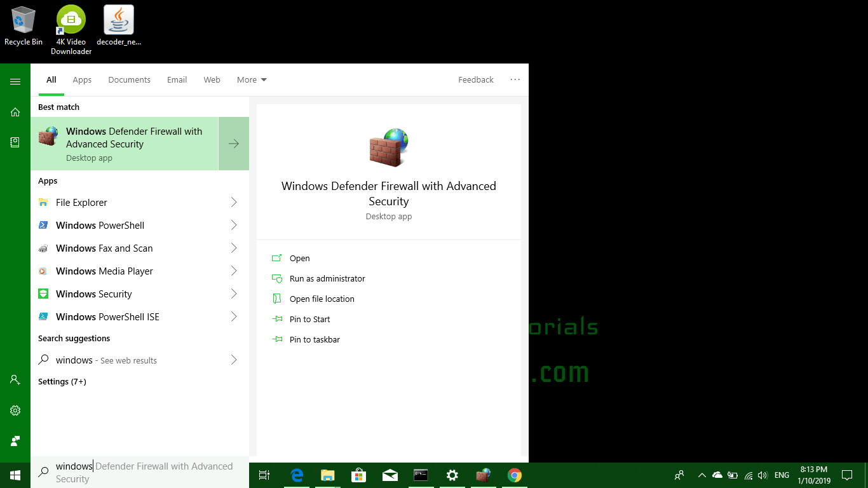Image resolution: width=868 pixels, height=488 pixels.
Task: Select the decoder_ne... Java file on desktop
Action: (119, 26)
